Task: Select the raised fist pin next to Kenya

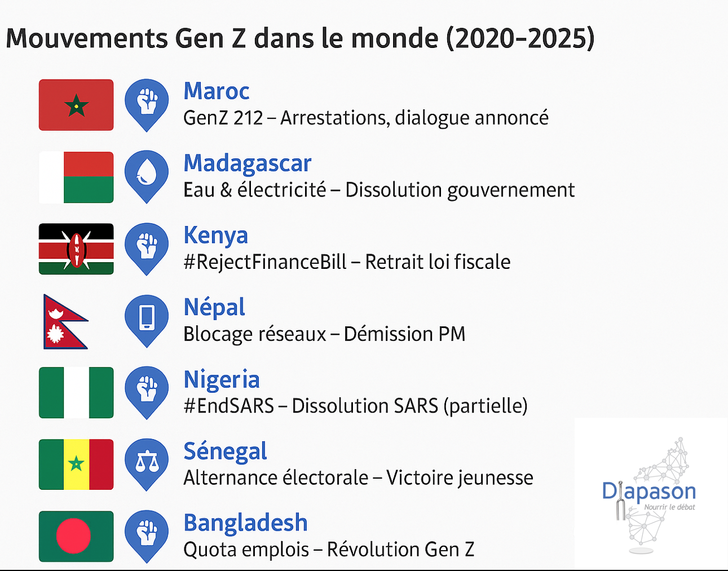Action: click(x=147, y=246)
